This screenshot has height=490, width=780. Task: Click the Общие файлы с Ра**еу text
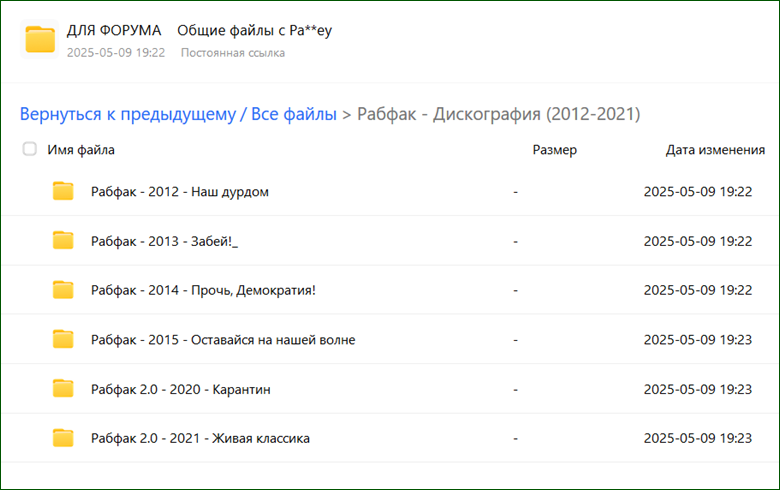254,30
